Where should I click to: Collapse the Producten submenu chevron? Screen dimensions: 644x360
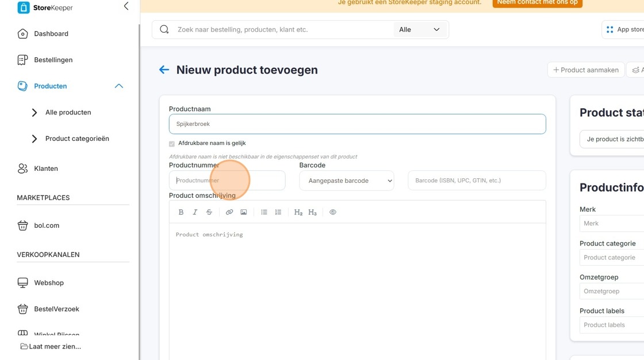tap(118, 86)
